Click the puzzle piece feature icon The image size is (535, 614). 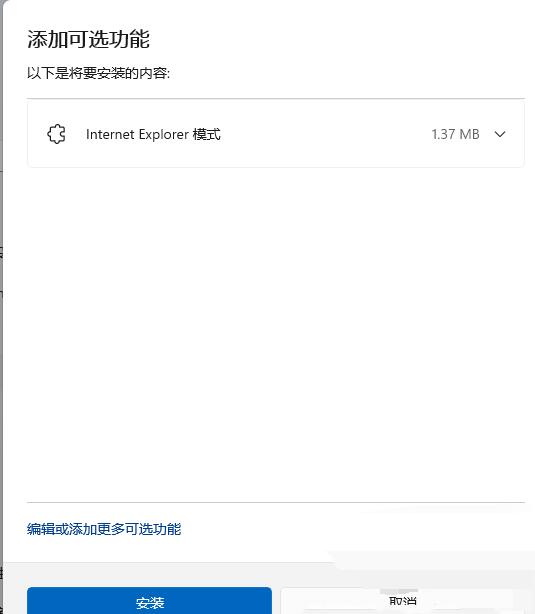tap(56, 134)
